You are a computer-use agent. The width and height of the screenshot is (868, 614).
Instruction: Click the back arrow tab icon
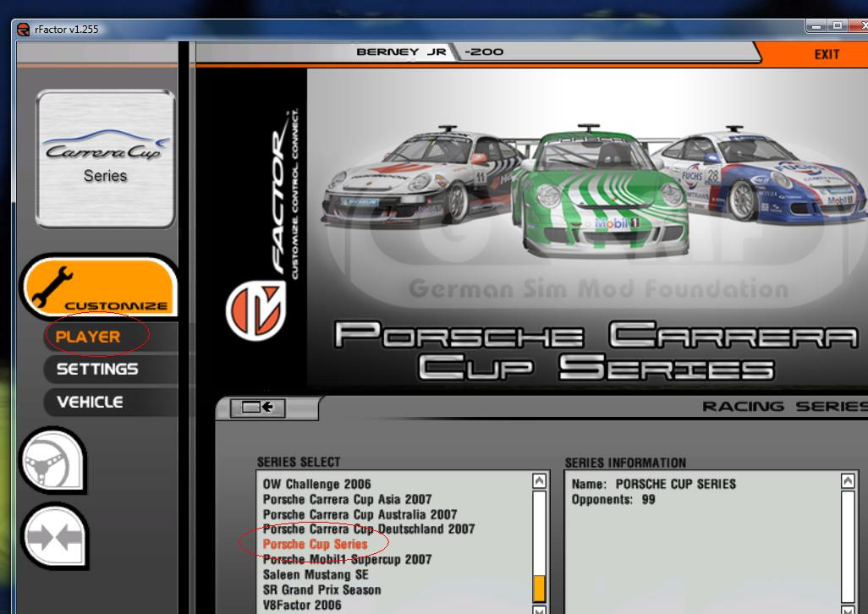tap(259, 408)
